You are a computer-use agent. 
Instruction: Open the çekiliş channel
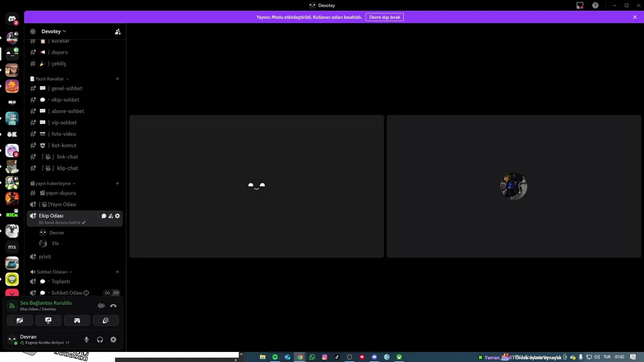coord(74,64)
